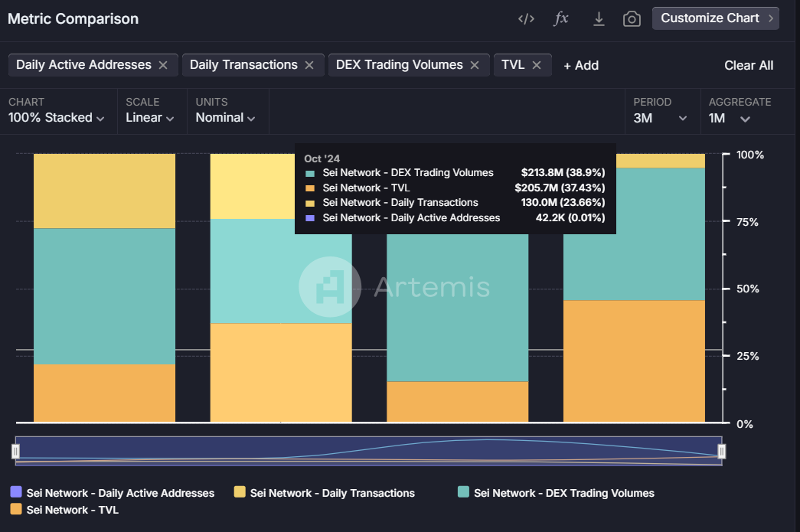Click the tooltip value 130.0M (23.66%)
The image size is (800, 532).
click(x=563, y=203)
